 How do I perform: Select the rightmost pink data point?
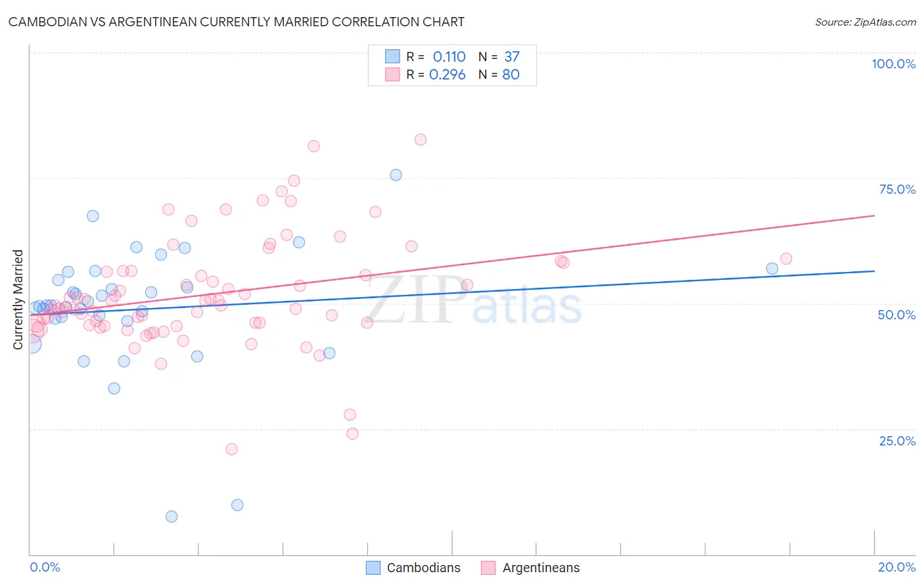786,259
